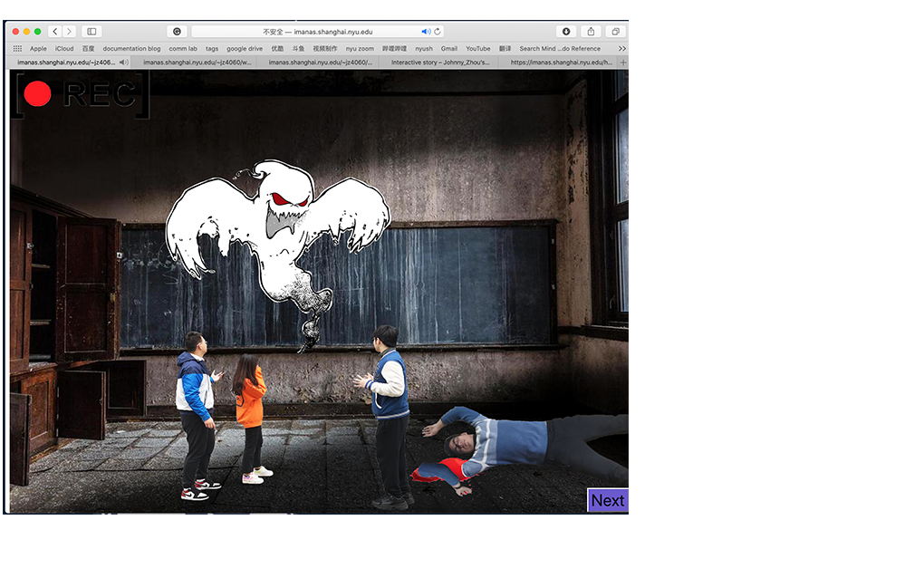
Task: Open the google drive bookmark
Action: pos(245,49)
